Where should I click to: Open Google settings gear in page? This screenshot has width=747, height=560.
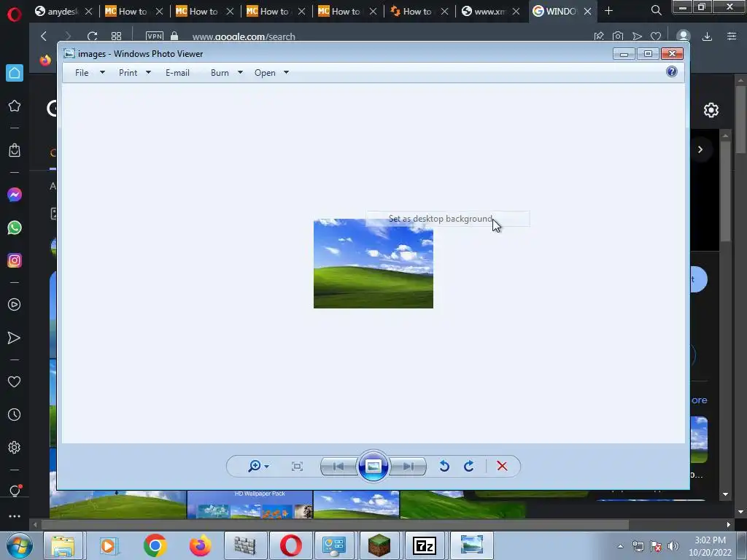click(x=711, y=110)
